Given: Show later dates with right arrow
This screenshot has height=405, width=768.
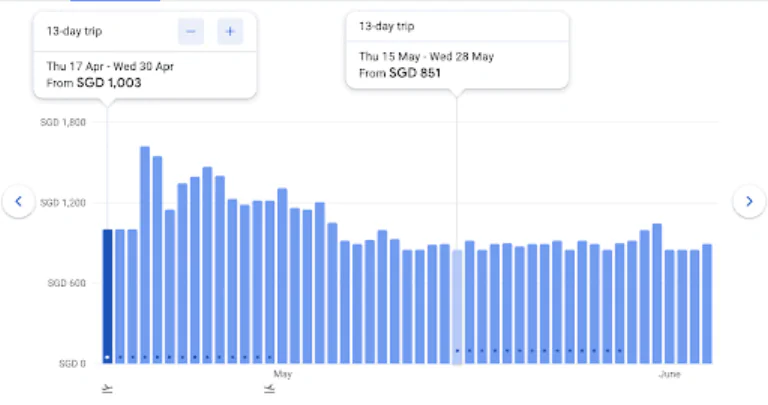Looking at the screenshot, I should point(749,202).
